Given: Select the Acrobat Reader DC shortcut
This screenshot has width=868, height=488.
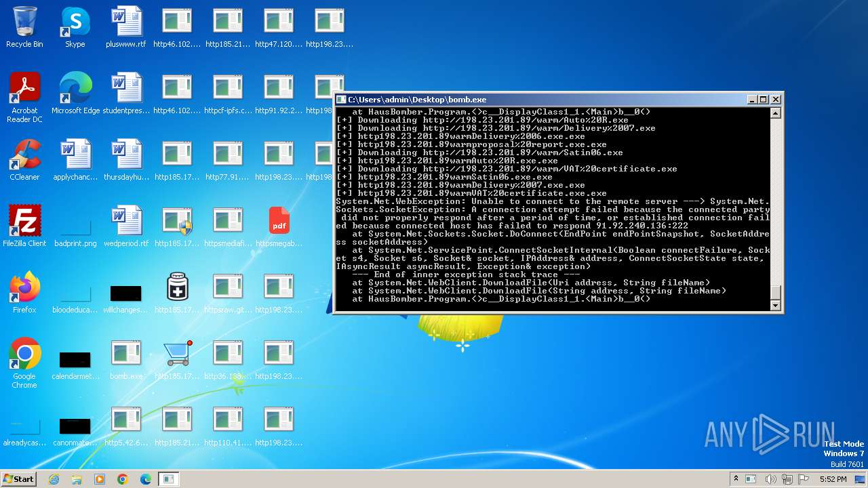Looking at the screenshot, I should pyautogui.click(x=24, y=98).
